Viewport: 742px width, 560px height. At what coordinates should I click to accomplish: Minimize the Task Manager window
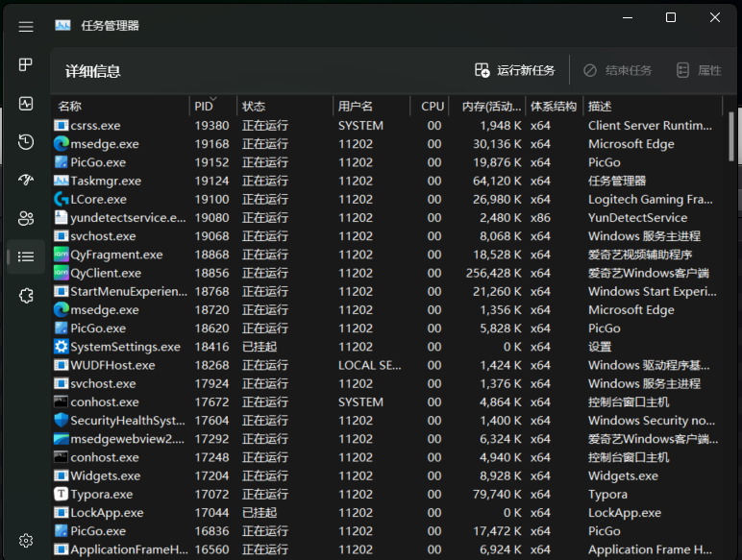coord(628,17)
